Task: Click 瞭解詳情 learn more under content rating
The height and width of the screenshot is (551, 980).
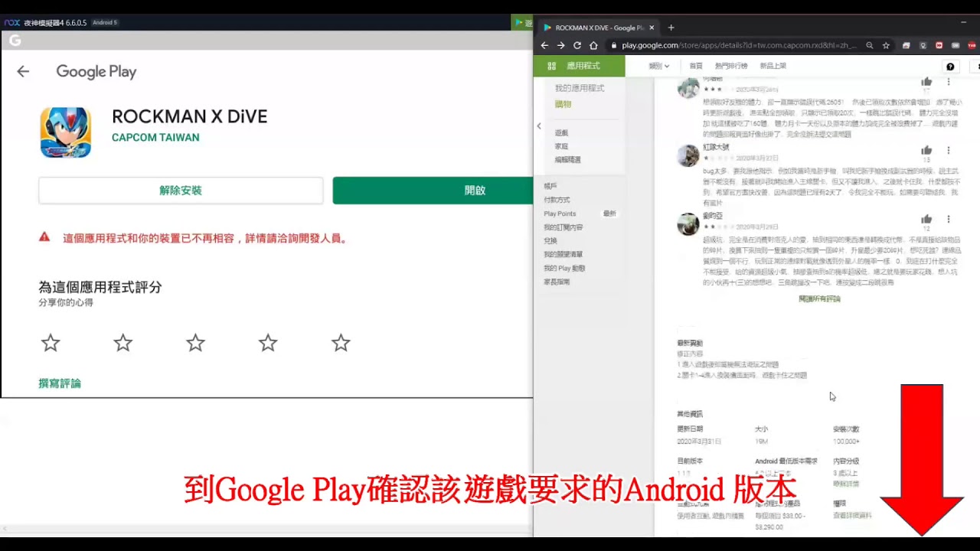Action: pos(846,484)
